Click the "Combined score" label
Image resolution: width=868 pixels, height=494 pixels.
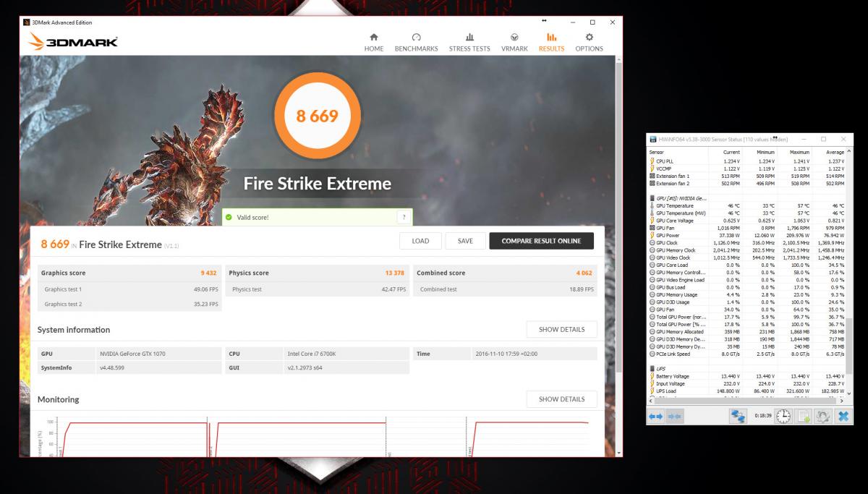pos(441,273)
